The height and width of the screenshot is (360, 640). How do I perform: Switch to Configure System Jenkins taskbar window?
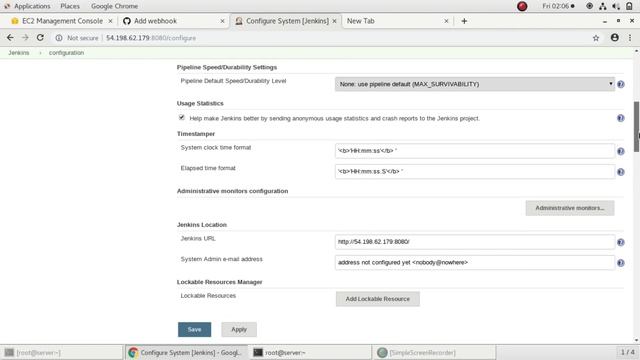click(x=187, y=353)
